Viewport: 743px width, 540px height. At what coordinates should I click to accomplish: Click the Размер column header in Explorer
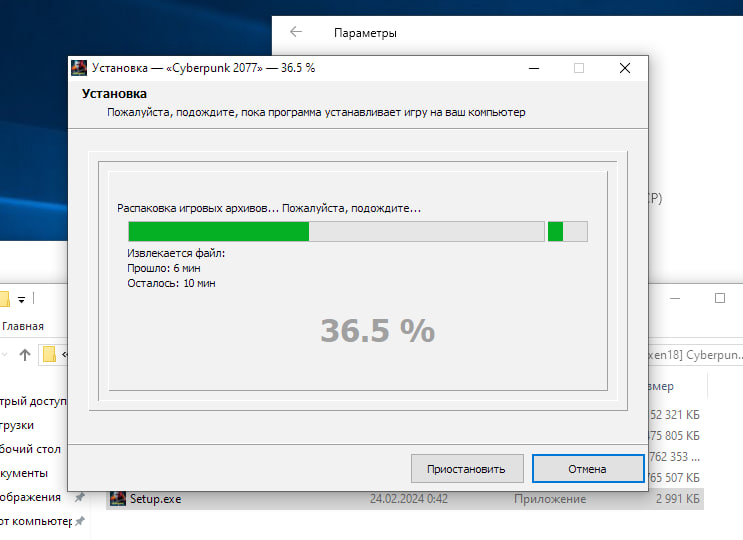tap(661, 387)
